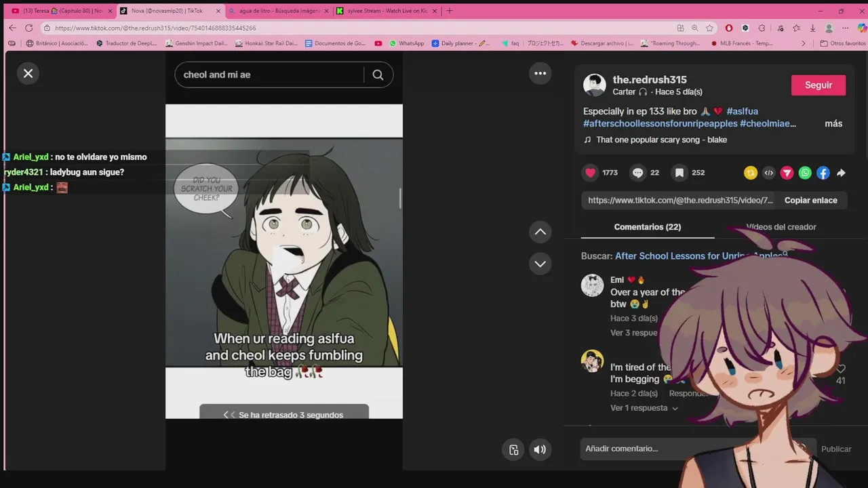This screenshot has width=868, height=488.
Task: Click the zoom magnifier icon in address bar
Action: 695,28
